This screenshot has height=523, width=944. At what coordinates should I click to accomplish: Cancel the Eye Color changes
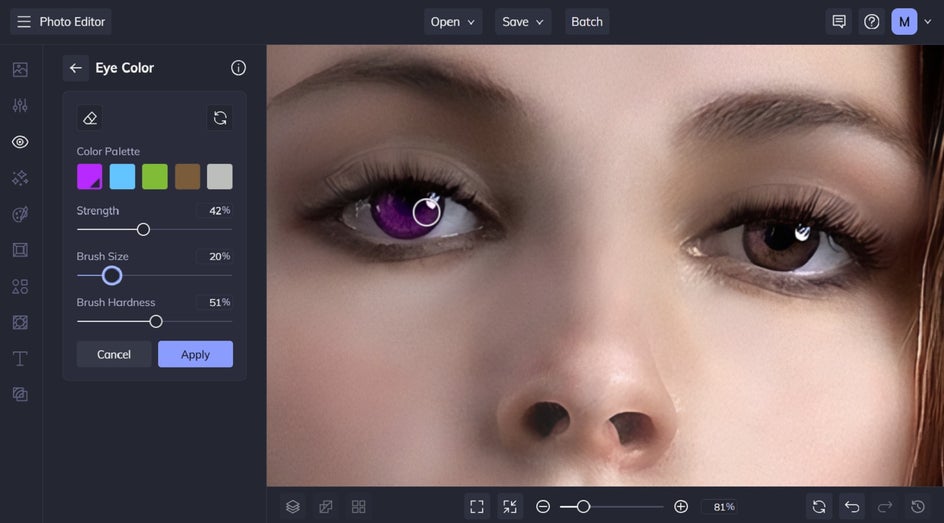tap(114, 354)
